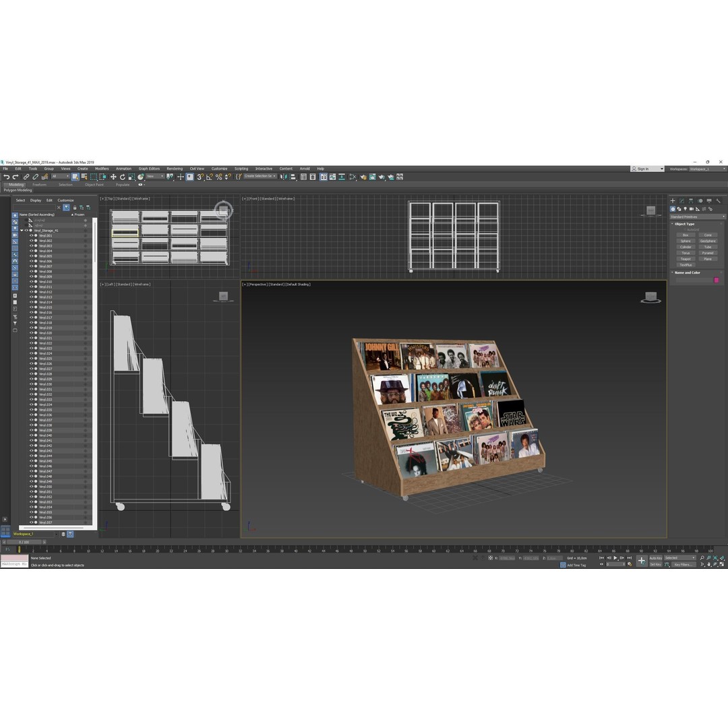Open the Material Editor icon
728x728 pixels.
click(353, 177)
